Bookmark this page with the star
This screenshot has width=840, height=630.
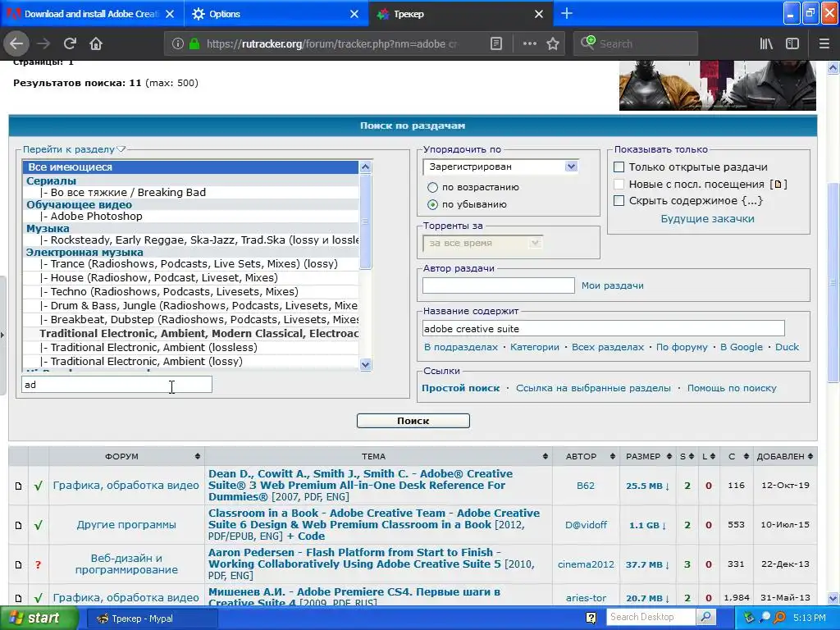[x=553, y=43]
